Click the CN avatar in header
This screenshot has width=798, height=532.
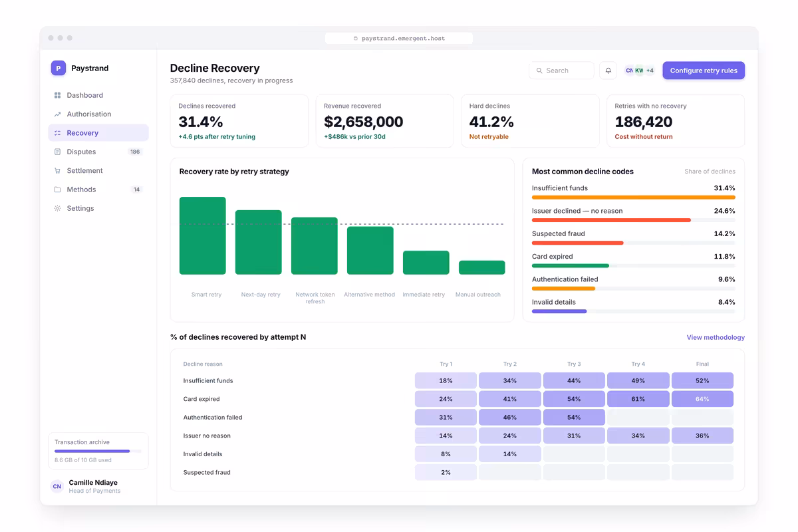click(629, 70)
